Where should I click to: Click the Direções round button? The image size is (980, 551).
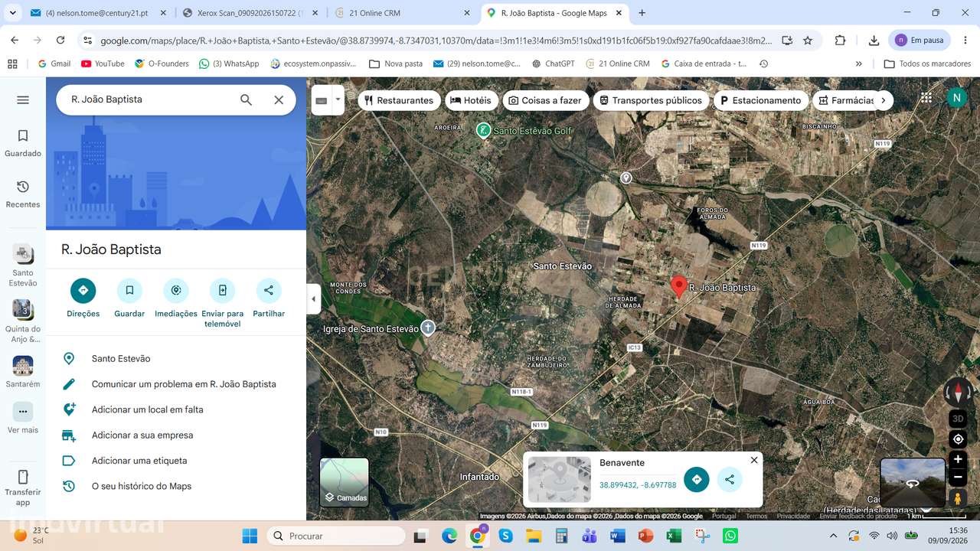[x=83, y=290]
